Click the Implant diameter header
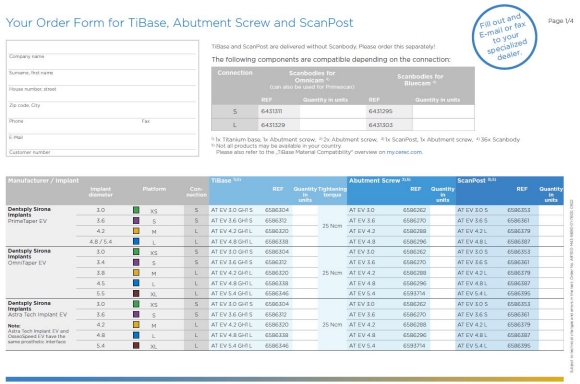The width and height of the screenshot is (580, 384). [x=101, y=192]
